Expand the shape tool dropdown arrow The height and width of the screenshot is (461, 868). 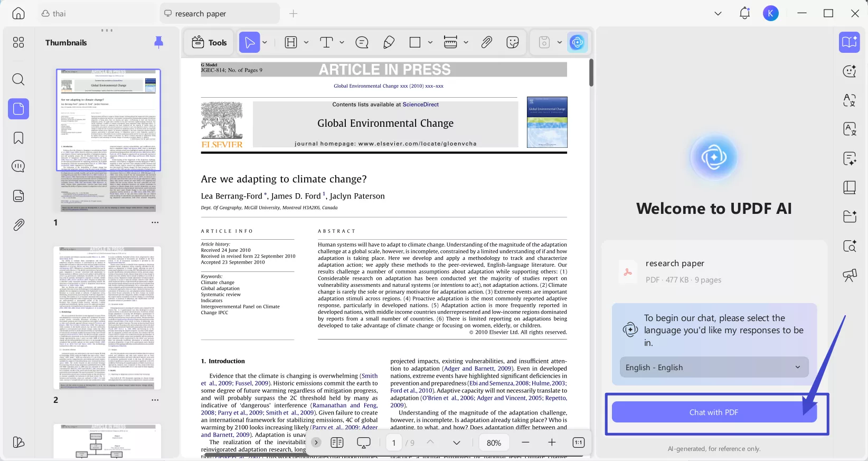coord(430,42)
